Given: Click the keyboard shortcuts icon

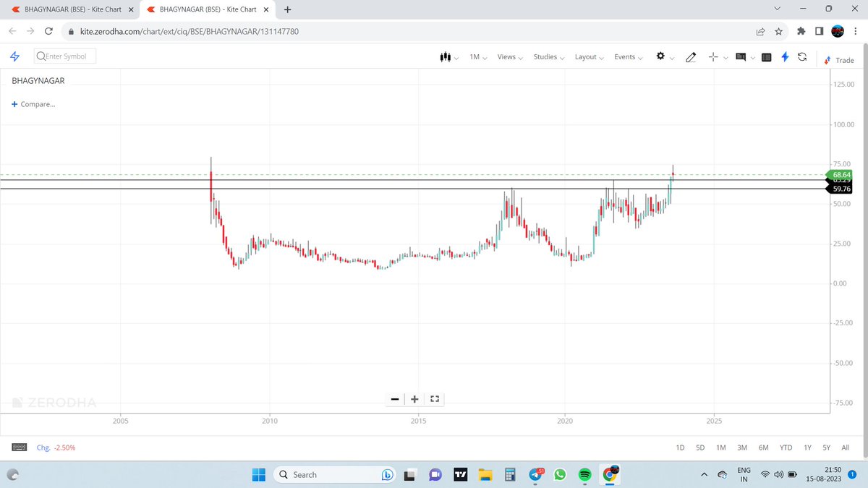Looking at the screenshot, I should [x=20, y=448].
